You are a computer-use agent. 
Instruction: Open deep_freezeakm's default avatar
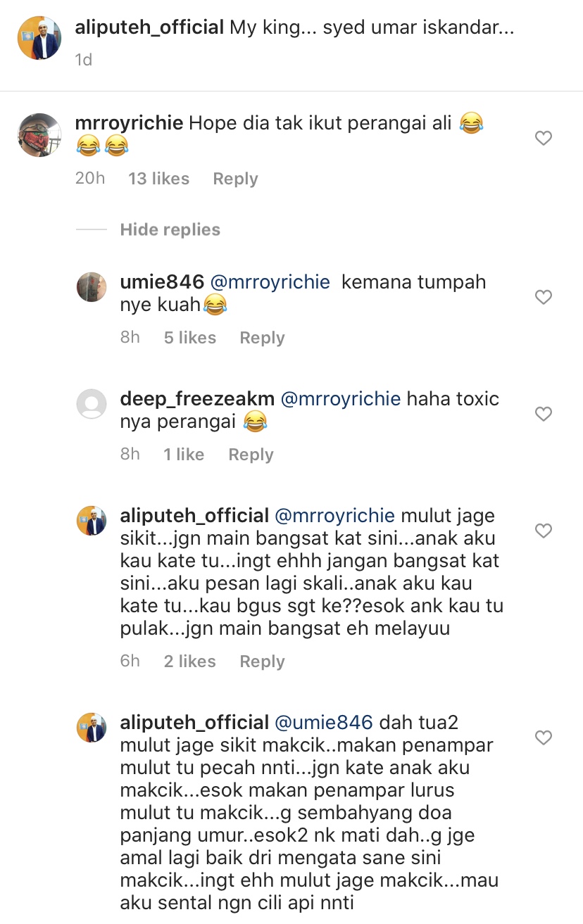pyautogui.click(x=92, y=404)
